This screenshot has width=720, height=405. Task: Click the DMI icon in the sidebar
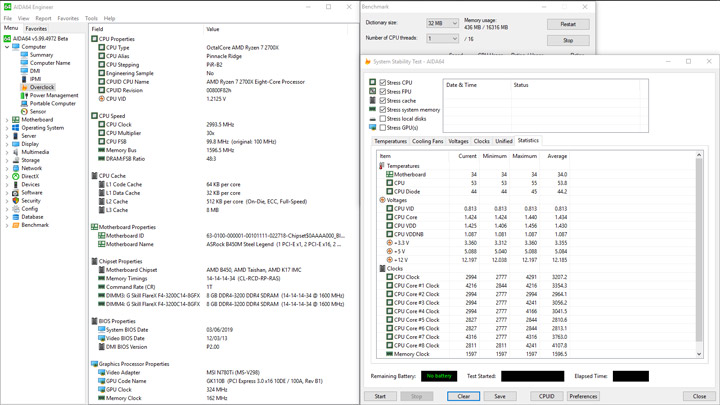pos(24,71)
